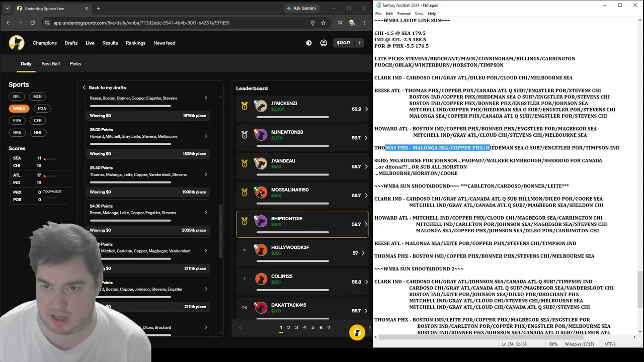The width and height of the screenshot is (644, 362).
Task: Open the site information icon in address bar
Action: [47, 23]
